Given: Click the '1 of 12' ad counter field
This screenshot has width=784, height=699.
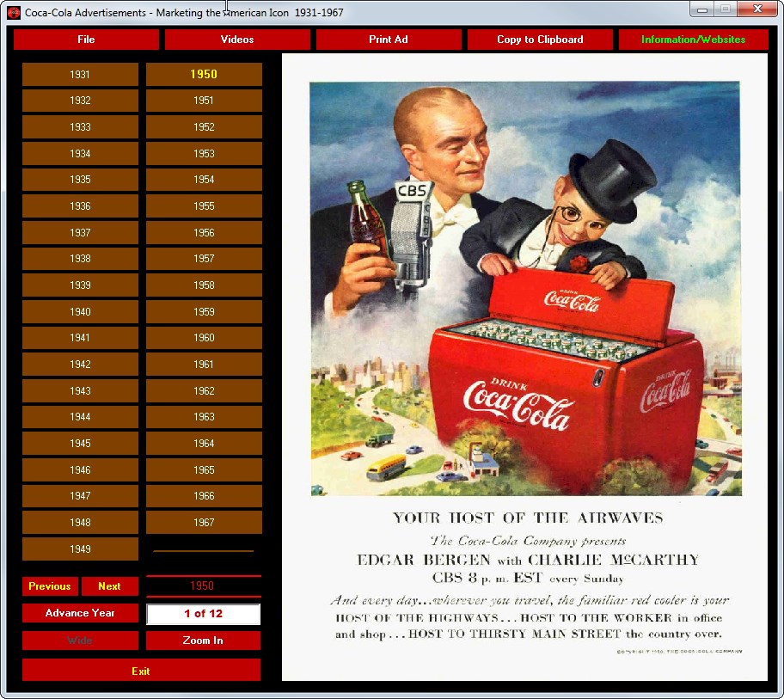Looking at the screenshot, I should (x=203, y=613).
